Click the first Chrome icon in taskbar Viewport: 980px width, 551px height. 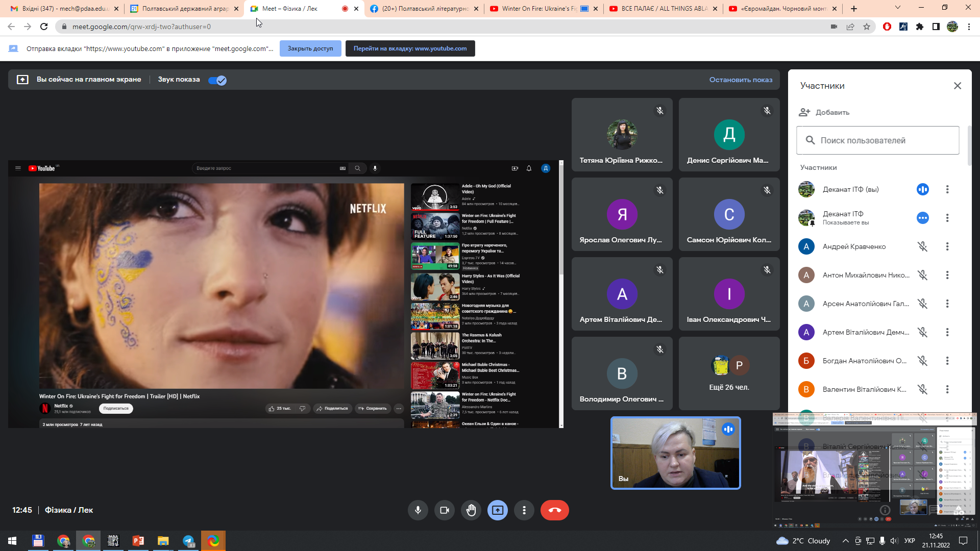click(63, 541)
